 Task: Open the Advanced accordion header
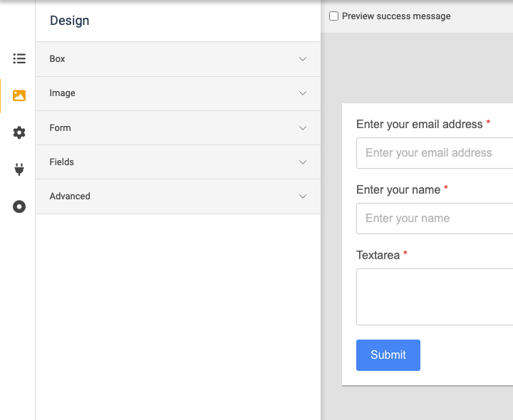point(178,196)
